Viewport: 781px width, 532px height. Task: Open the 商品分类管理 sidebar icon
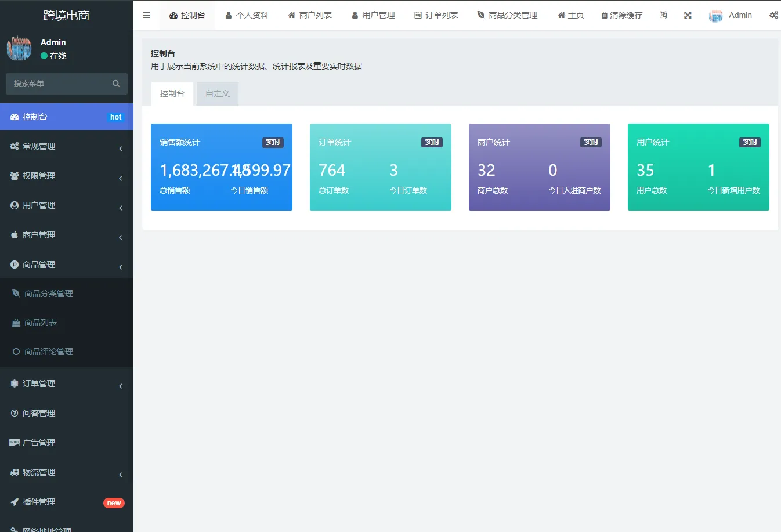click(x=15, y=293)
